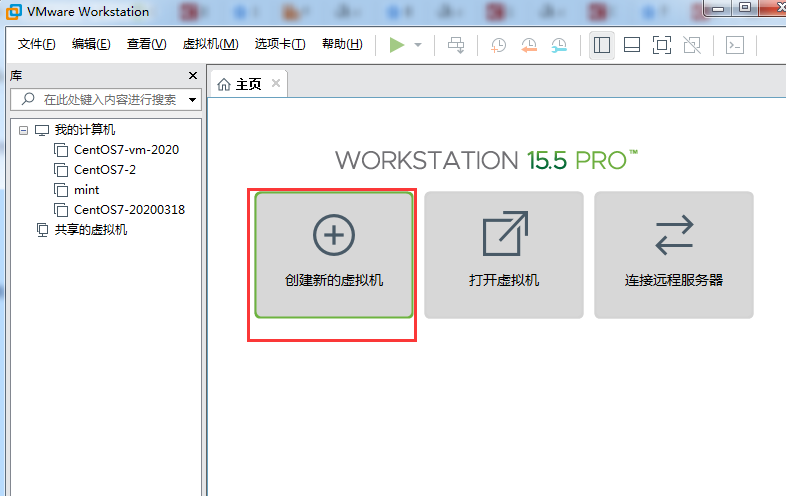The width and height of the screenshot is (786, 496).
Task: Click the two-way arrows connect icon
Action: pyautogui.click(x=674, y=235)
